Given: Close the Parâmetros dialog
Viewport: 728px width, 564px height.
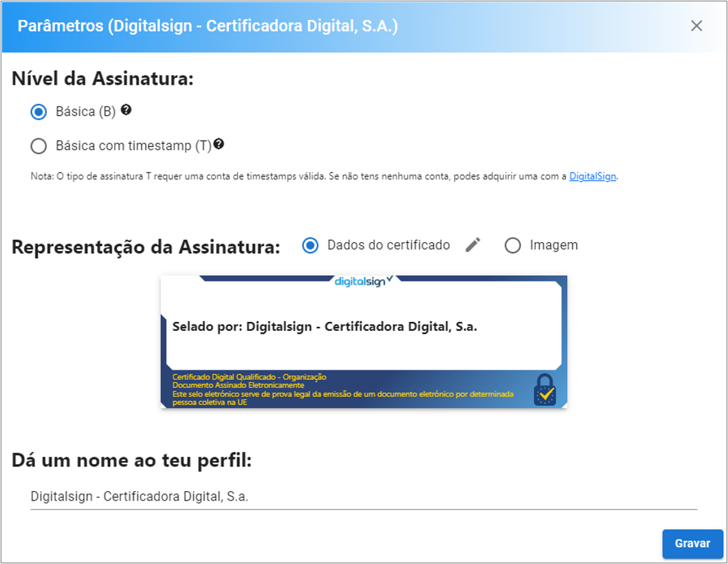Looking at the screenshot, I should coord(696,25).
